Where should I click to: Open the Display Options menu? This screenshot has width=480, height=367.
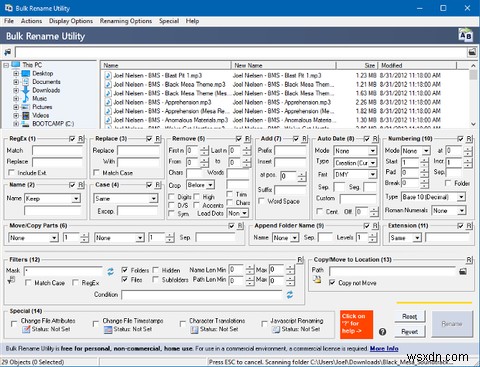coord(71,21)
